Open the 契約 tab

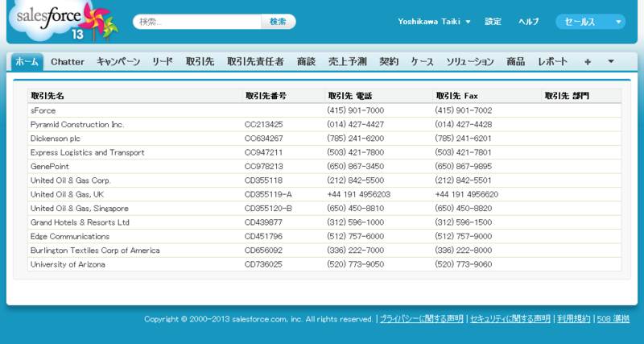coord(389,62)
